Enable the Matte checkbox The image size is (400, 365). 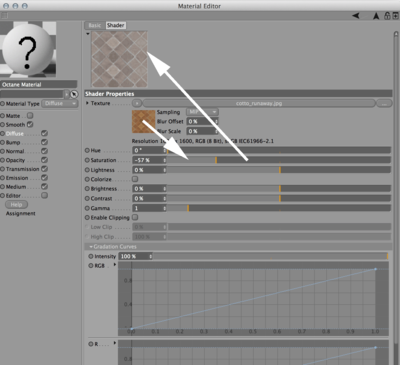[x=30, y=116]
